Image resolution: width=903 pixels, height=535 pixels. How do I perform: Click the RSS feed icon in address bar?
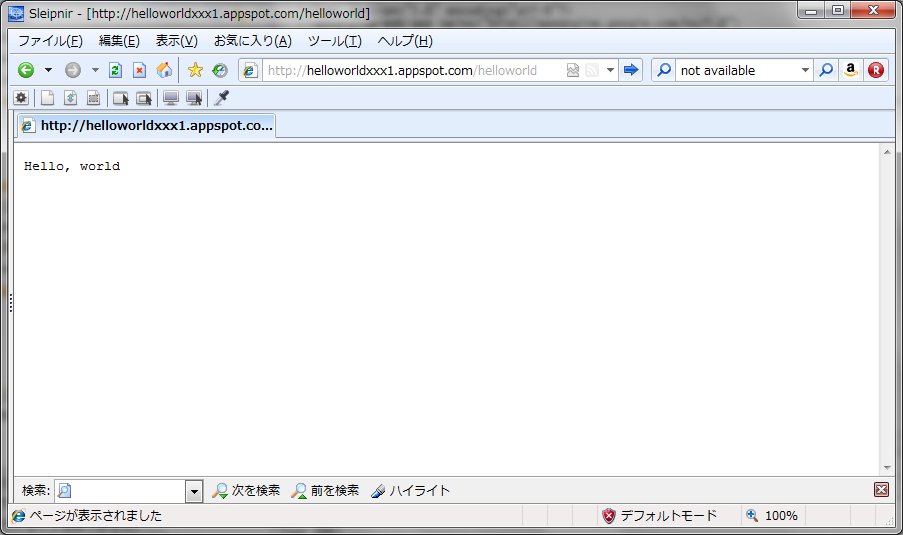591,70
